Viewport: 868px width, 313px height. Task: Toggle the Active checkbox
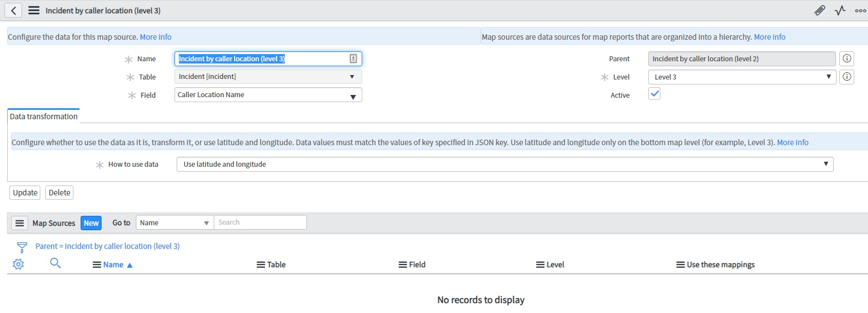(654, 94)
